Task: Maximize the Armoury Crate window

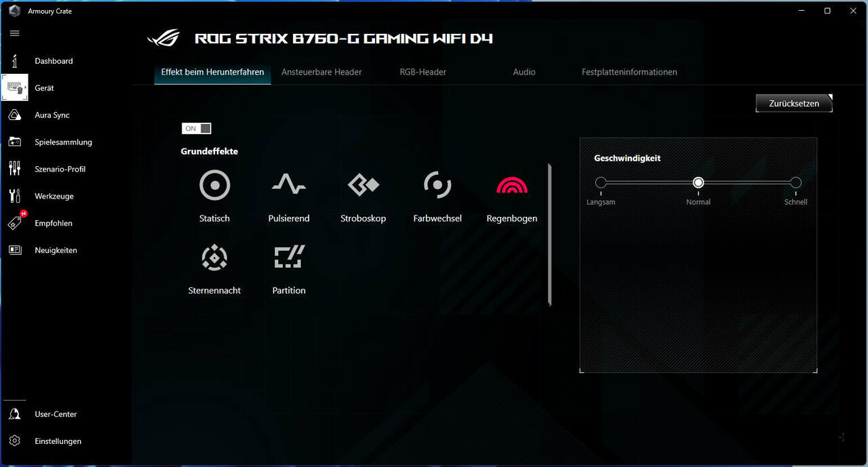Action: pyautogui.click(x=827, y=11)
